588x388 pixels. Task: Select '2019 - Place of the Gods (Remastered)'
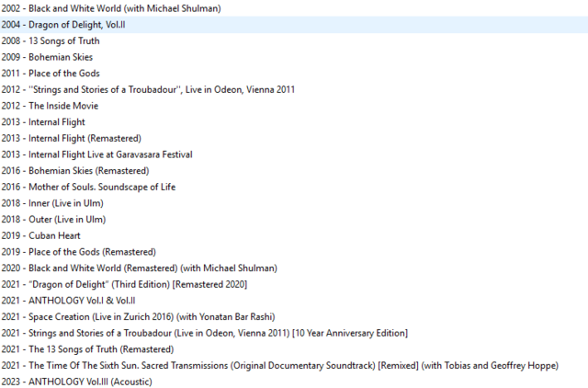click(x=79, y=252)
